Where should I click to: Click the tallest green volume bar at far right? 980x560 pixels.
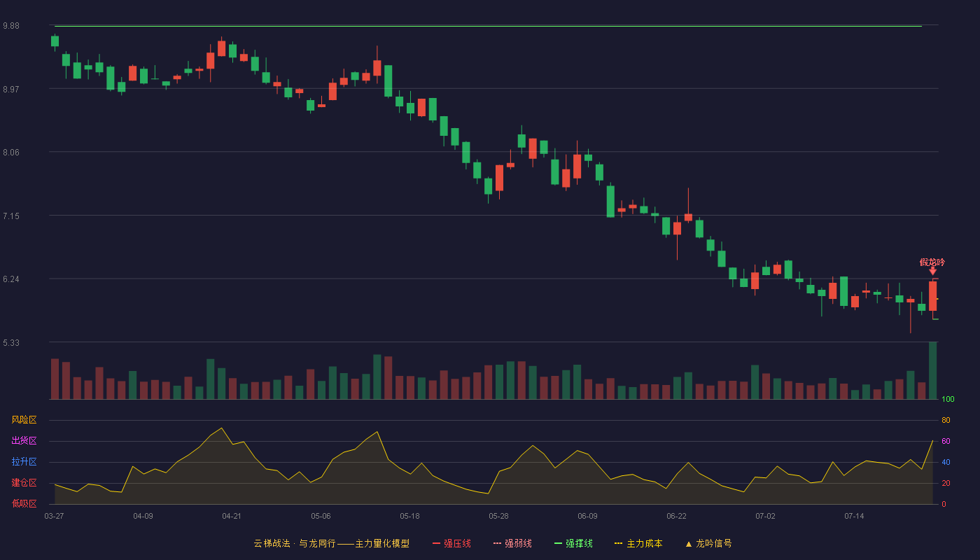tap(932, 370)
